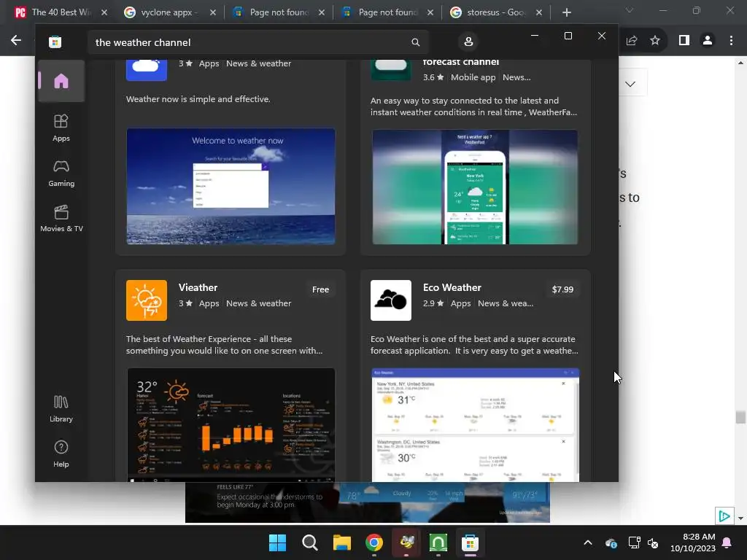Click the search magnifier in Store search box

pyautogui.click(x=415, y=42)
